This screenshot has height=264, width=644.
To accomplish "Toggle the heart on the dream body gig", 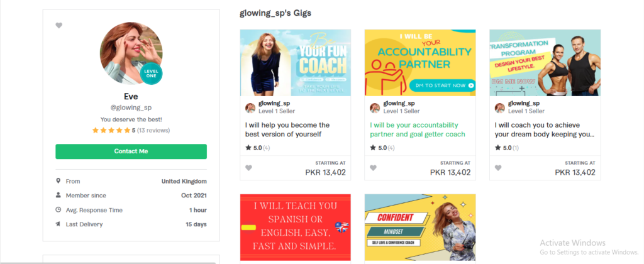I will point(498,168).
